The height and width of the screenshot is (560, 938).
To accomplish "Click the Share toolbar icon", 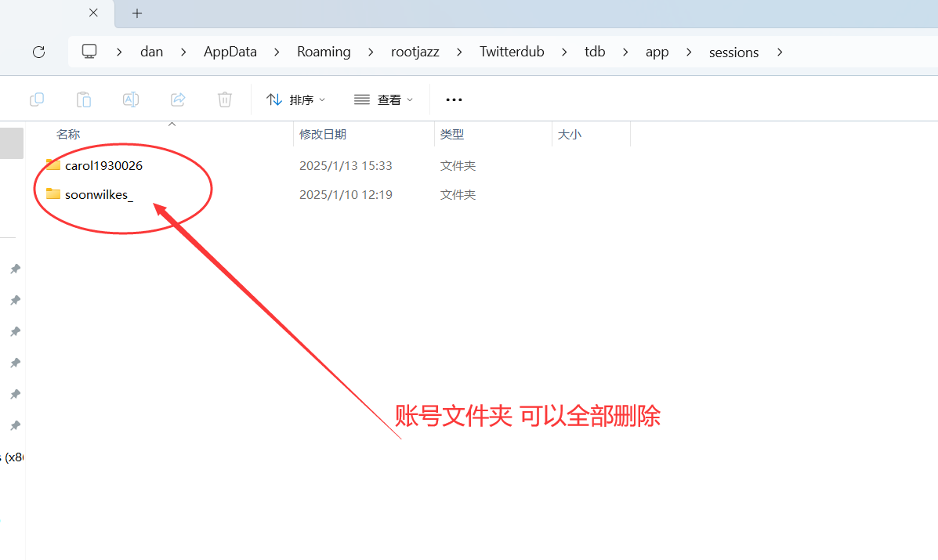I will click(178, 99).
